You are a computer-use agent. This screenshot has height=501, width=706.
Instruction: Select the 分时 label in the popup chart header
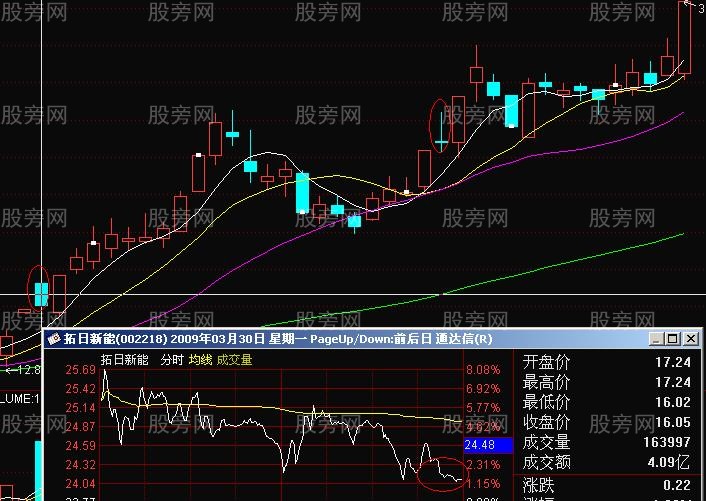point(172,360)
